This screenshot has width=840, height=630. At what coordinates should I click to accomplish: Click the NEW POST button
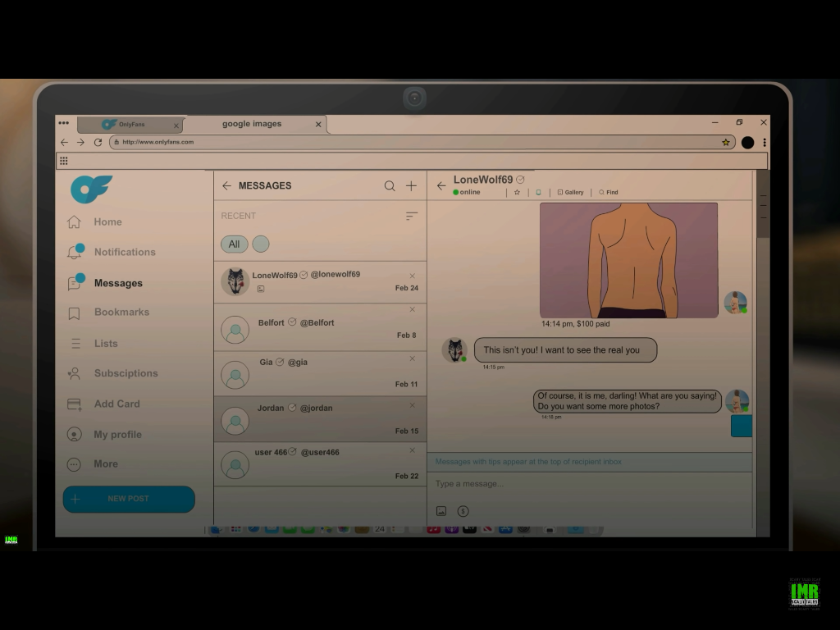[x=129, y=499]
